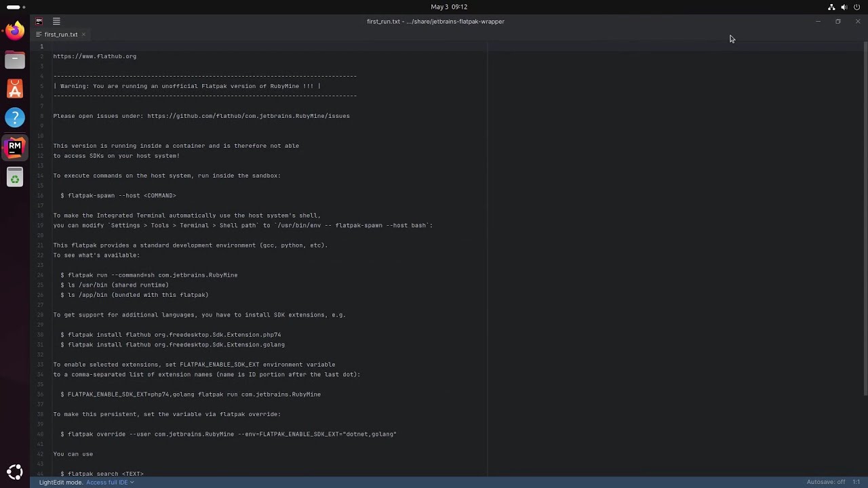
Task: Click the 'You can use' text line
Action: (73, 454)
